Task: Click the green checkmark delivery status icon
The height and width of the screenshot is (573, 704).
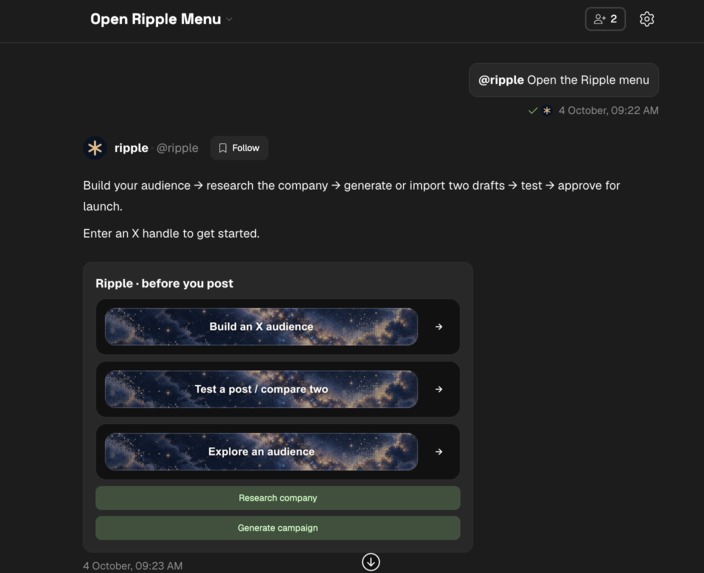Action: (x=532, y=110)
